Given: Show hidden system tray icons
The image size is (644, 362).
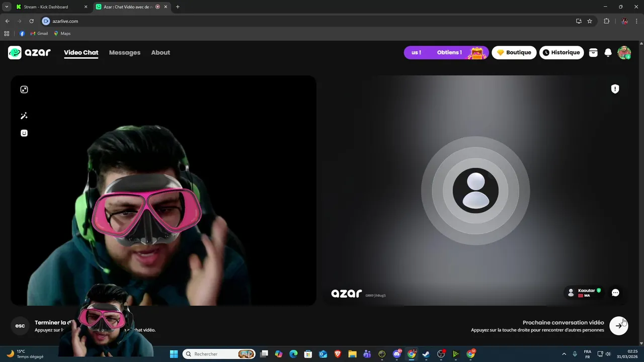Looking at the screenshot, I should 564,354.
